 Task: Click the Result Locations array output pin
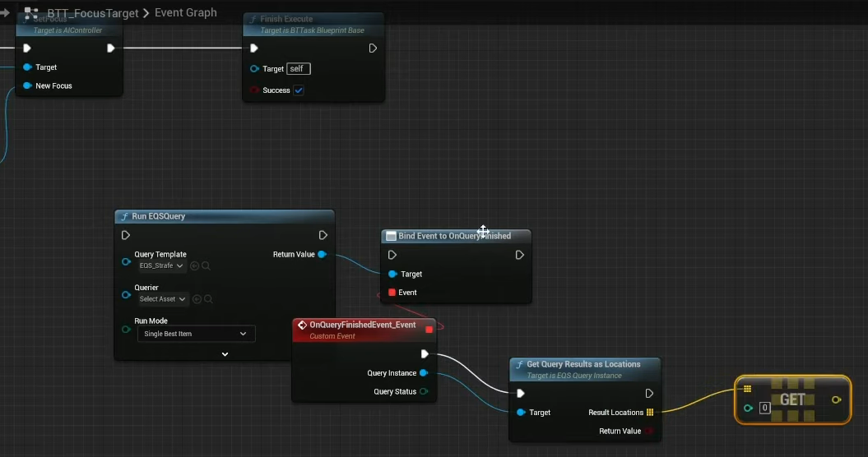tap(649, 413)
